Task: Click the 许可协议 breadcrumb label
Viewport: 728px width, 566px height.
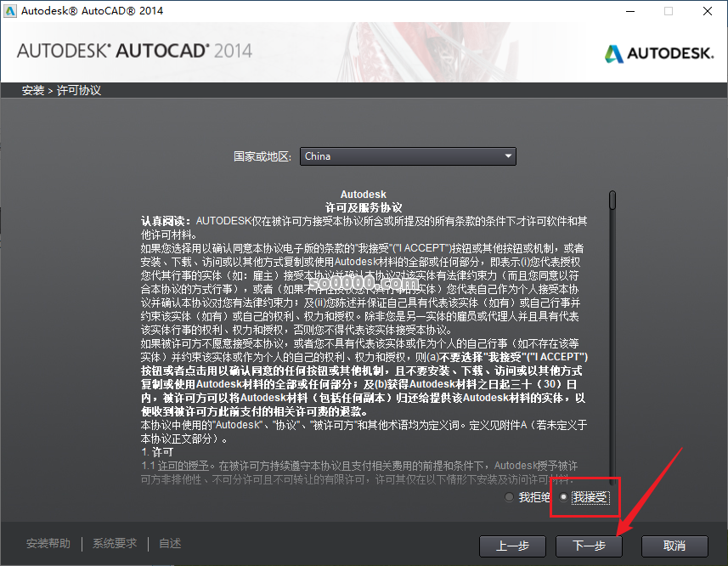Action: click(x=77, y=89)
